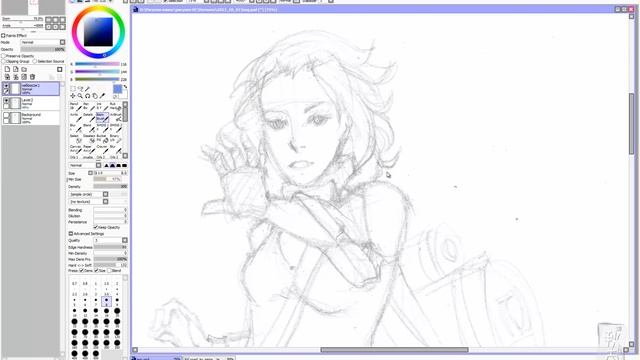Viewport: 640px width, 360px height.
Task: Open the layer blending Mode dropdown
Action: pos(43,42)
